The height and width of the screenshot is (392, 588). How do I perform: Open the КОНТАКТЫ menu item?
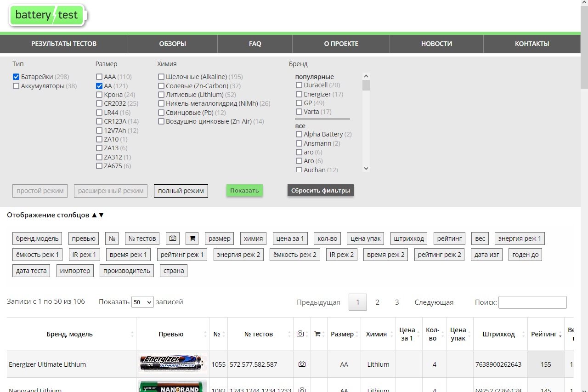(532, 44)
